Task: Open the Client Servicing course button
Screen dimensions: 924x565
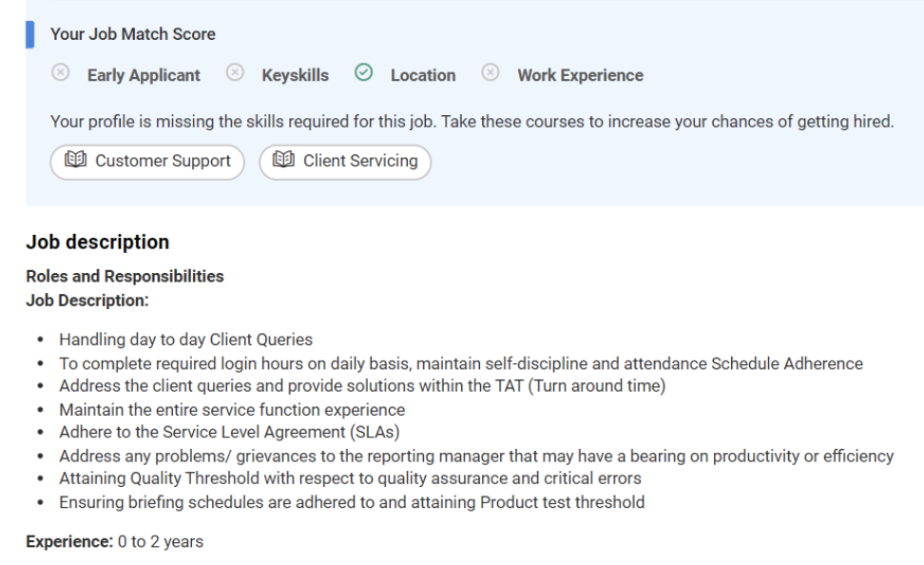Action: tap(345, 162)
